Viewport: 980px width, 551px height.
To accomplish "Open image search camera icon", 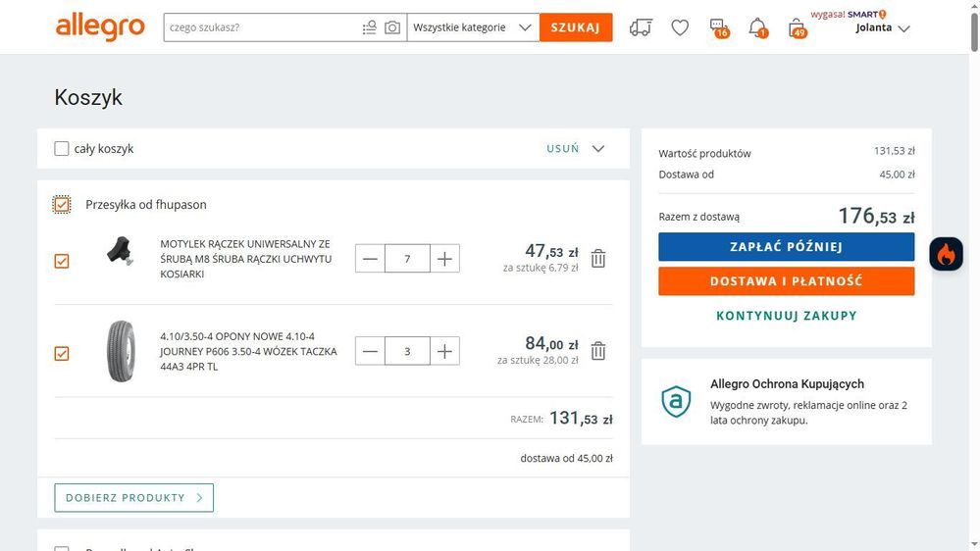I will click(392, 27).
